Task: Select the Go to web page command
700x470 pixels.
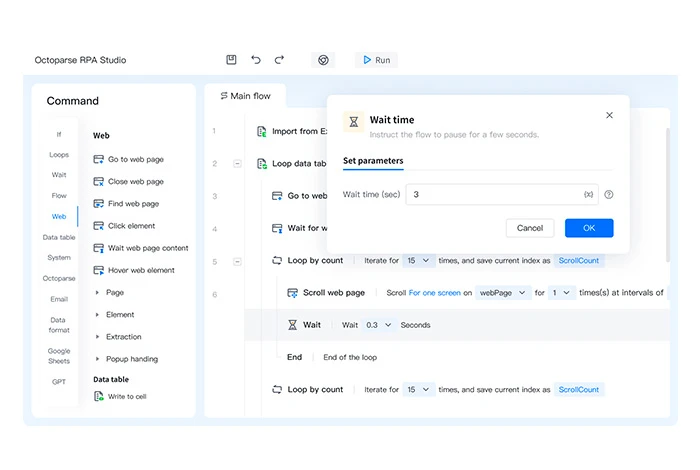Action: [x=129, y=159]
